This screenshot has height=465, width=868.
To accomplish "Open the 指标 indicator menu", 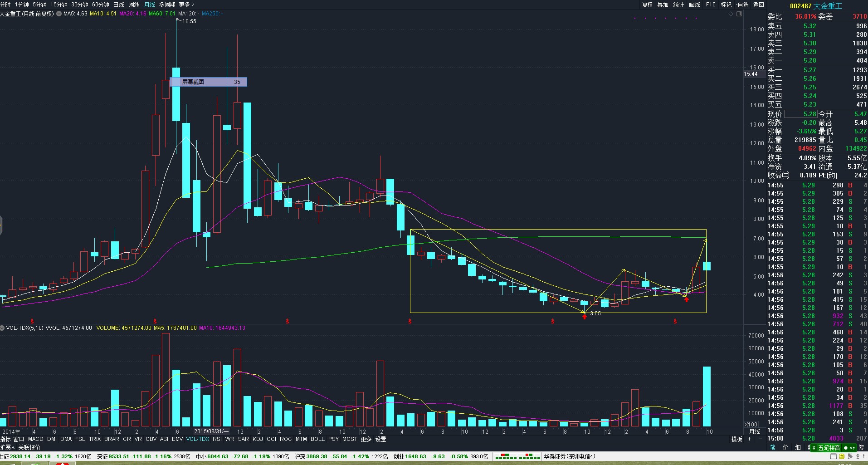I will (x=5, y=439).
